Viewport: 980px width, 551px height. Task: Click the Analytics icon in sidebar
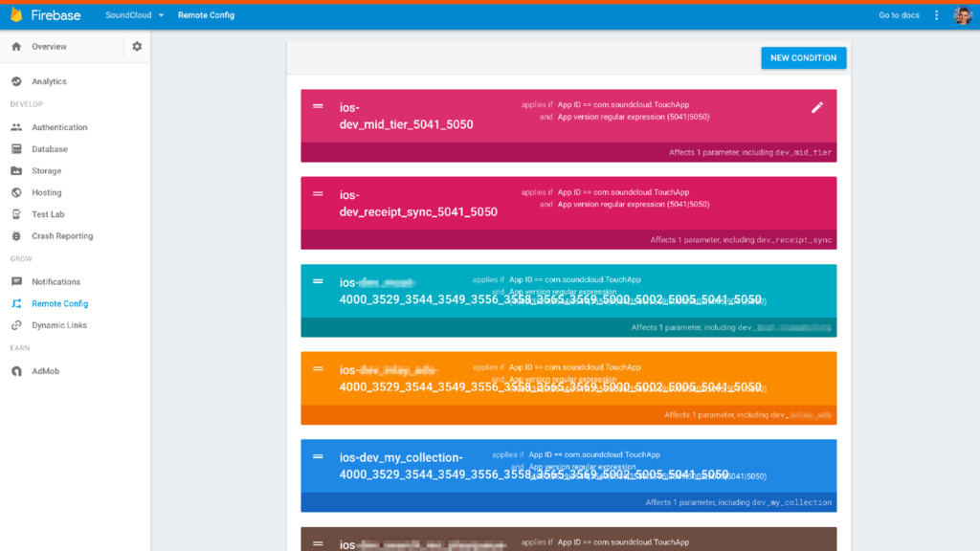(16, 81)
